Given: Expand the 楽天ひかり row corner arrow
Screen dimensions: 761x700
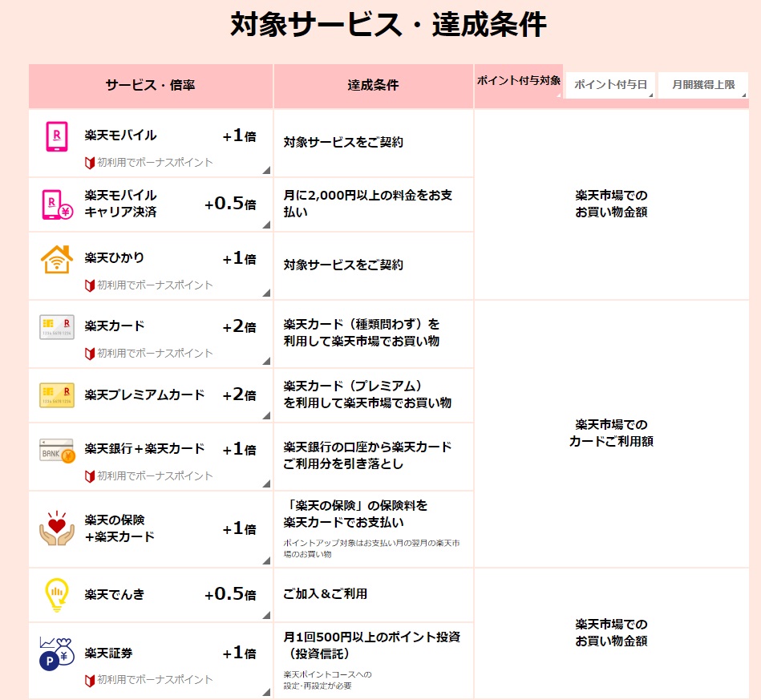Looking at the screenshot, I should 266,293.
